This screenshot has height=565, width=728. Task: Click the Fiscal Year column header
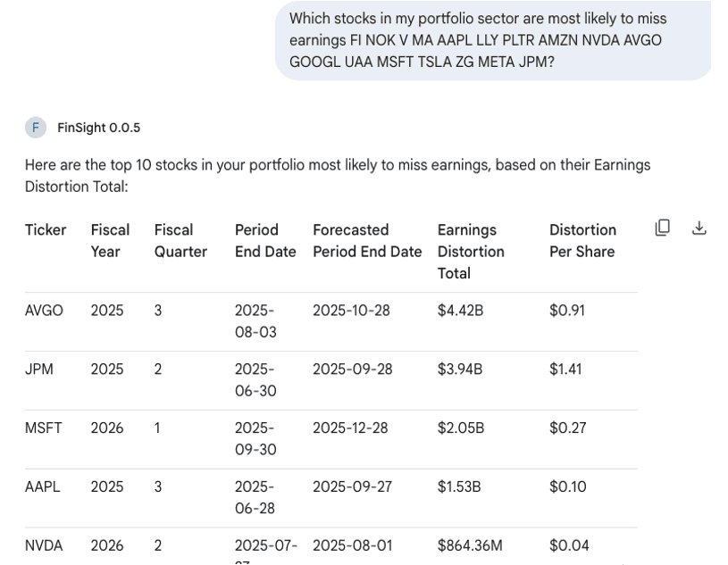click(110, 241)
